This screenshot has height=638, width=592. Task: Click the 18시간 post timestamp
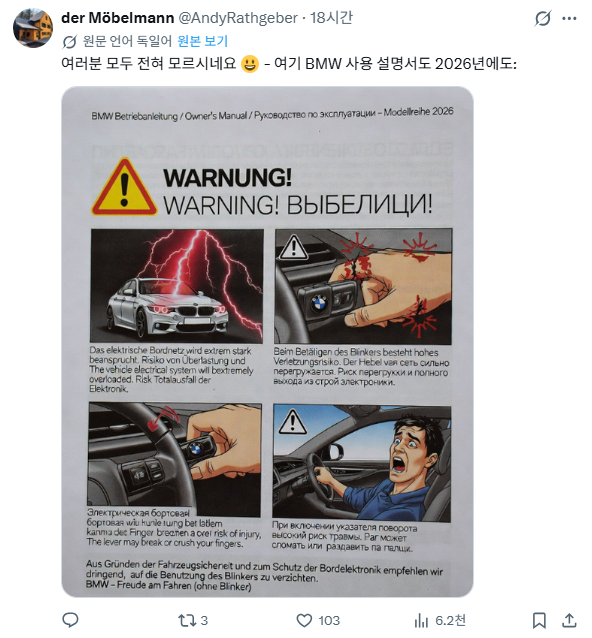[331, 18]
